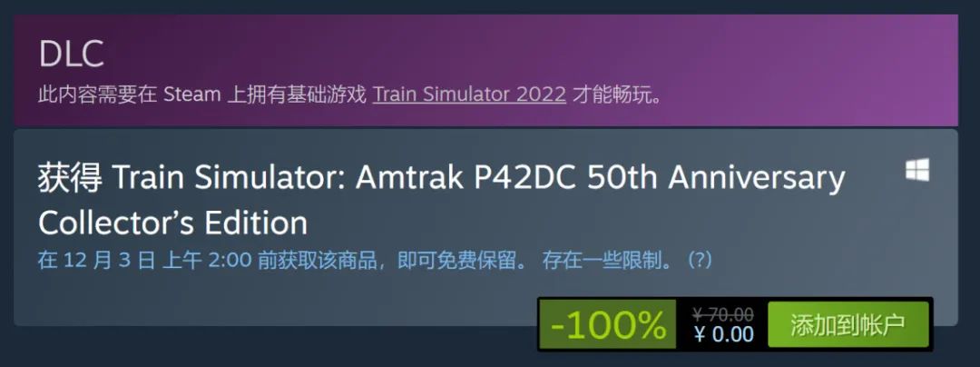Click the 上午 2:00 deadline time text

tap(206, 260)
